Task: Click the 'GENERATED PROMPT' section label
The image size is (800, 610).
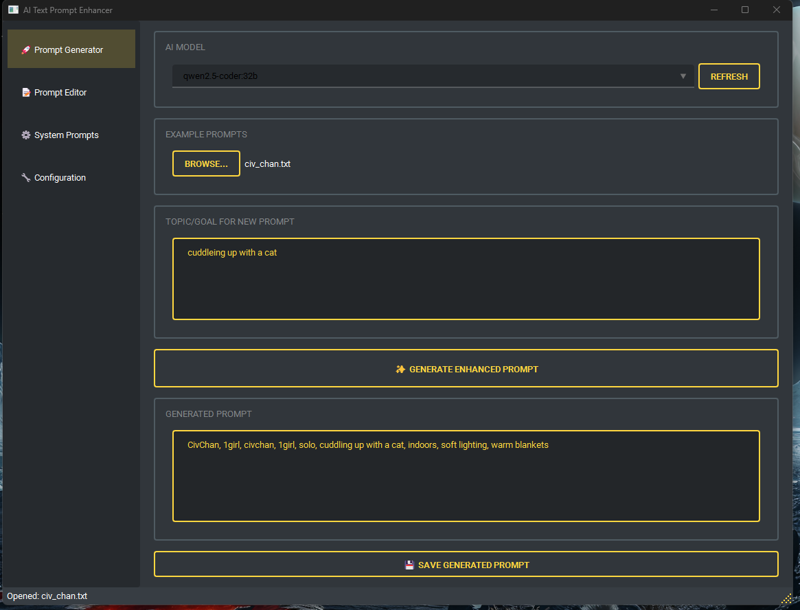Action: click(x=208, y=414)
